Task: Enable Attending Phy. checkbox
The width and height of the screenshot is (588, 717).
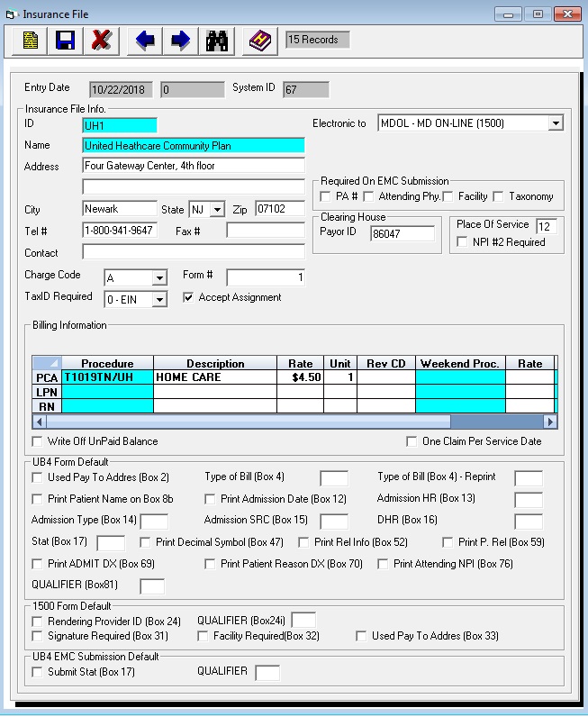Action: pyautogui.click(x=368, y=196)
